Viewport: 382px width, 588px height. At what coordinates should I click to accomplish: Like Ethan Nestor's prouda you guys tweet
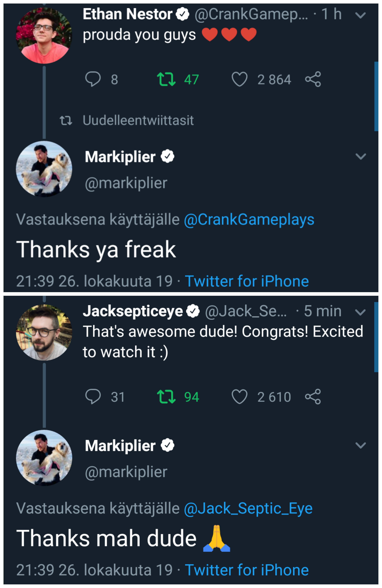point(239,79)
